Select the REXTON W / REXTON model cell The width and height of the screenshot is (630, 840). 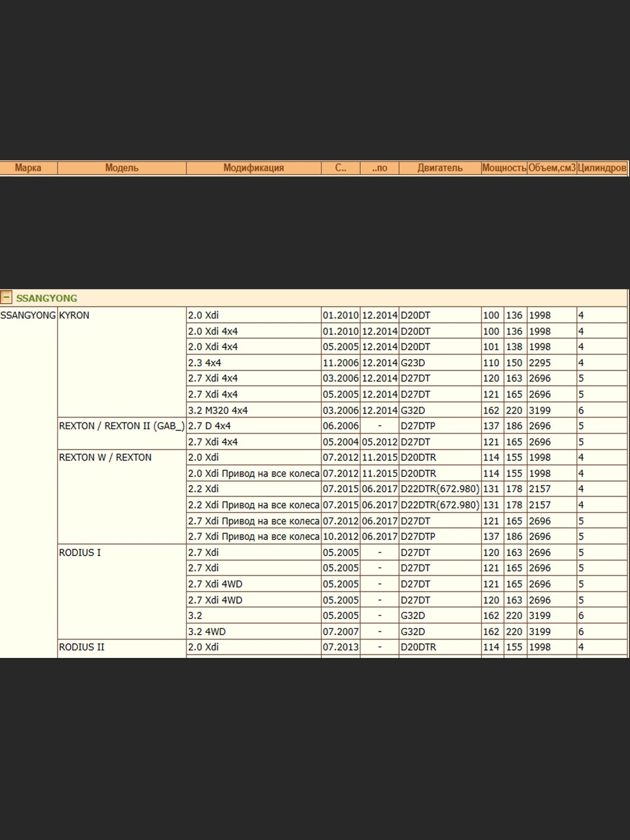click(x=105, y=458)
